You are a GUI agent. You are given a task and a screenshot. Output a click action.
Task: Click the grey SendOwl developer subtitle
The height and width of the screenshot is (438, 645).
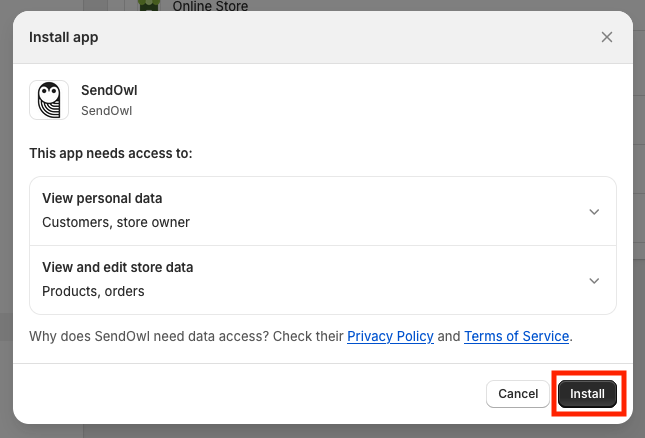(106, 111)
